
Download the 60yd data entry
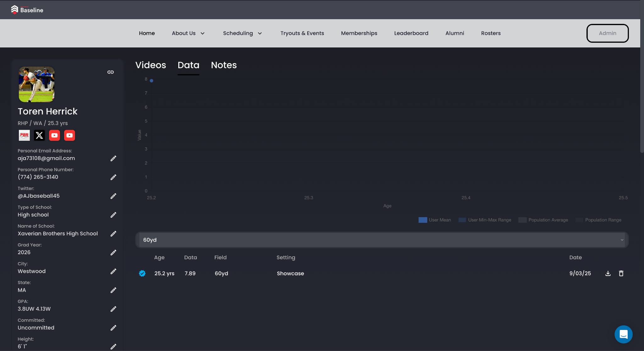pos(608,273)
